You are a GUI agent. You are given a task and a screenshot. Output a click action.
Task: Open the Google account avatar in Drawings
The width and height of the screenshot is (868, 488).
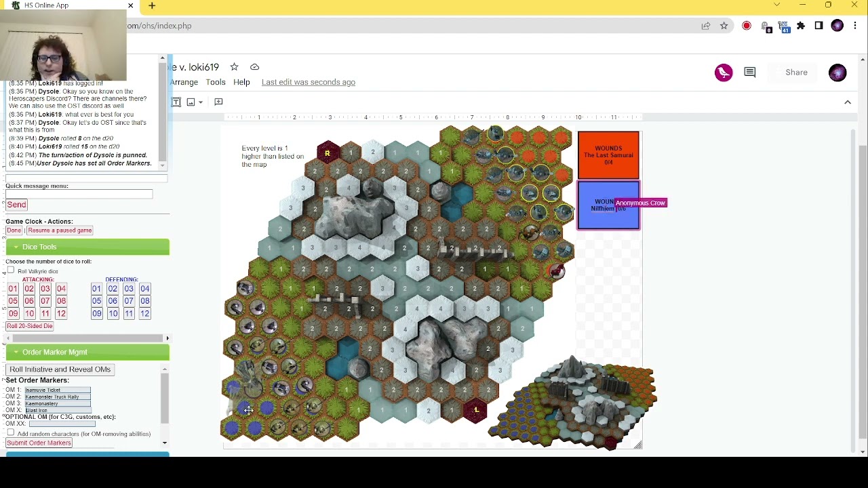(837, 73)
